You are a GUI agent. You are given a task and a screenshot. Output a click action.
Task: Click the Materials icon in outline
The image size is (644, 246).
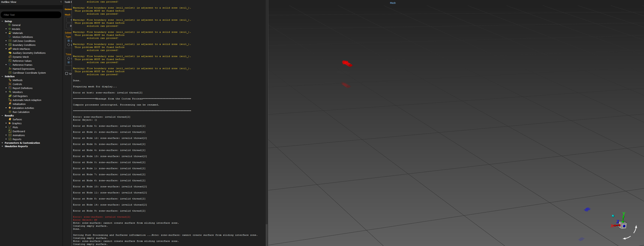(x=10, y=33)
